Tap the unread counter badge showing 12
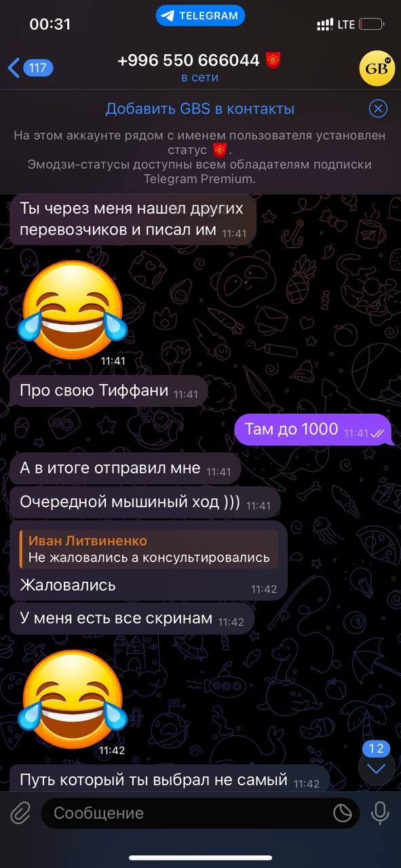This screenshot has width=401, height=868. pos(376,749)
